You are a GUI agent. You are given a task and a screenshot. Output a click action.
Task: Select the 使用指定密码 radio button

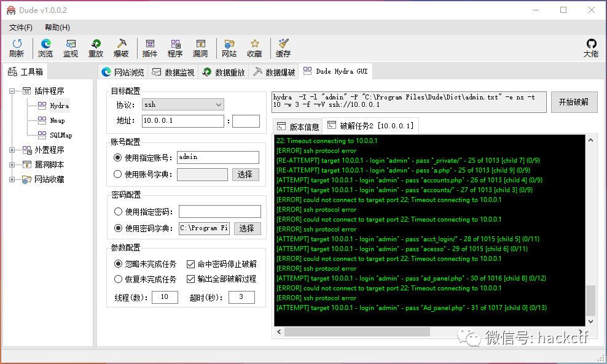click(118, 212)
